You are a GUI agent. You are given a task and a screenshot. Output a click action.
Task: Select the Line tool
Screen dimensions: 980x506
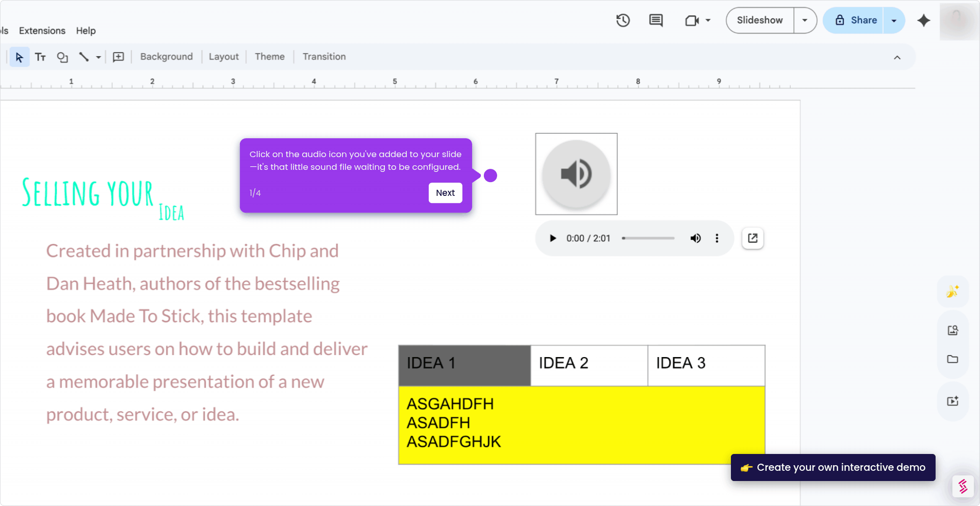[x=84, y=57]
